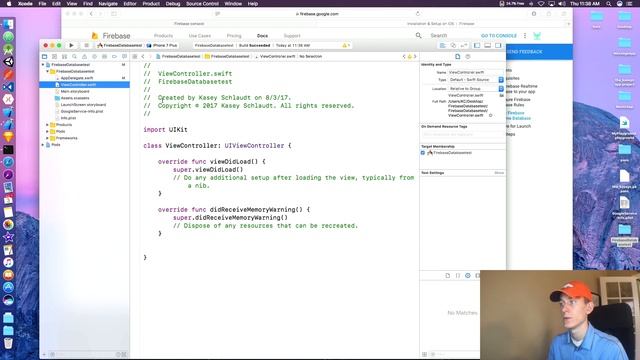Viewport: 640px width, 360px height.
Task: Open the Location dropdown in inspector
Action: [476, 89]
